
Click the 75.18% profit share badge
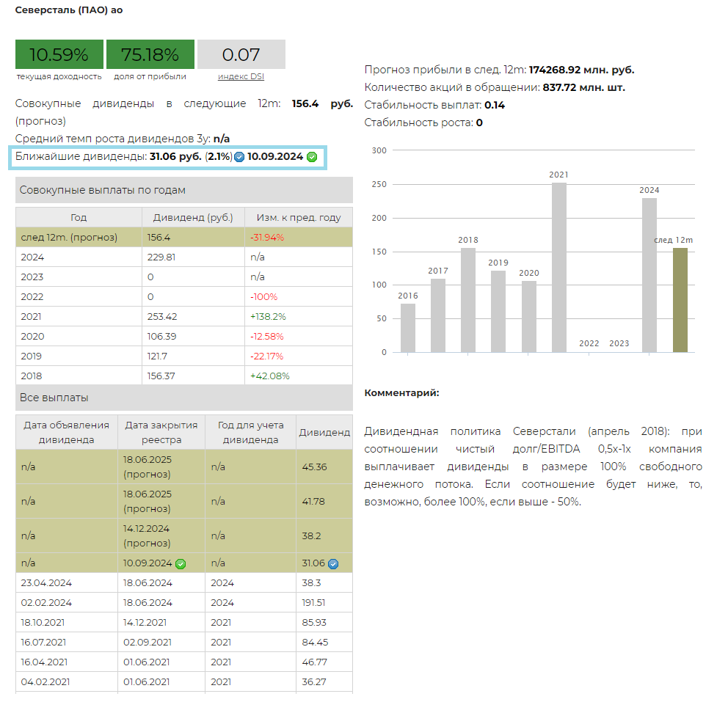click(x=150, y=55)
